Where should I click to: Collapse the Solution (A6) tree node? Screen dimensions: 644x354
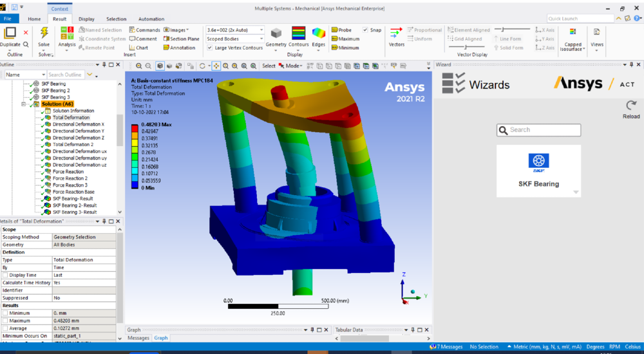(x=24, y=104)
